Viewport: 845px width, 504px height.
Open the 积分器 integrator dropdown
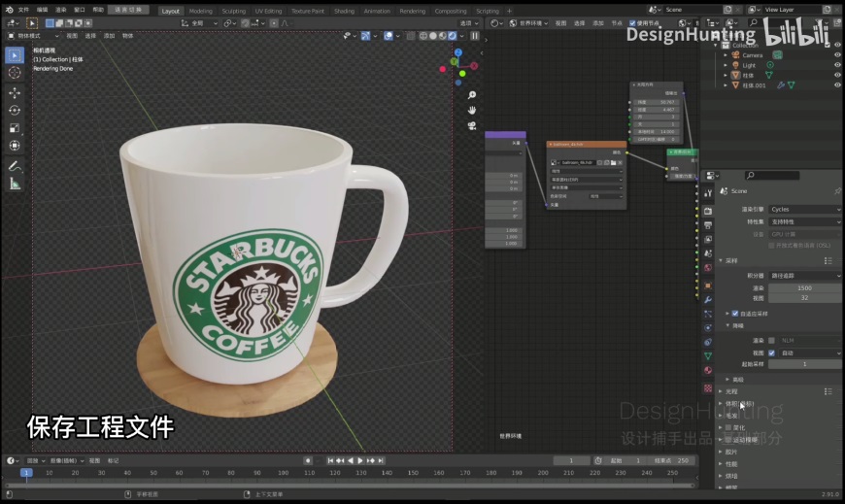pyautogui.click(x=805, y=276)
